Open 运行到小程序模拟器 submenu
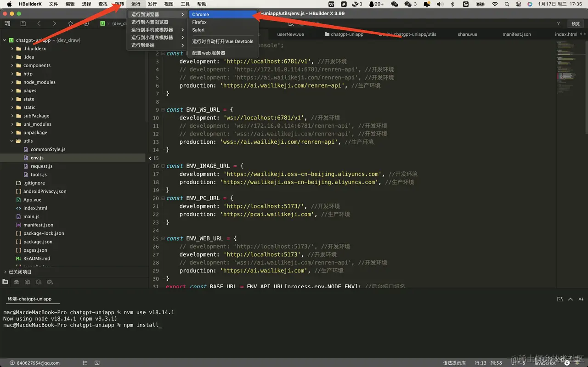The height and width of the screenshot is (367, 588). (158, 38)
